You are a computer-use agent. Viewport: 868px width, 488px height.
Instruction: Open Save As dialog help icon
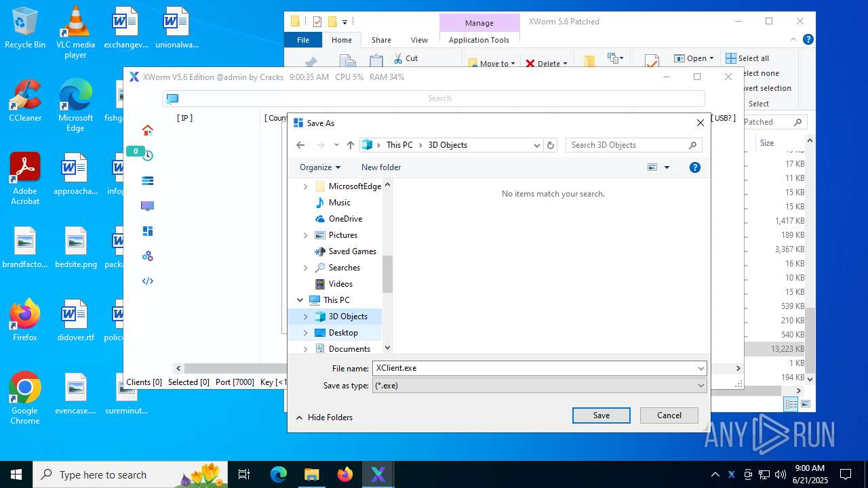(x=694, y=167)
